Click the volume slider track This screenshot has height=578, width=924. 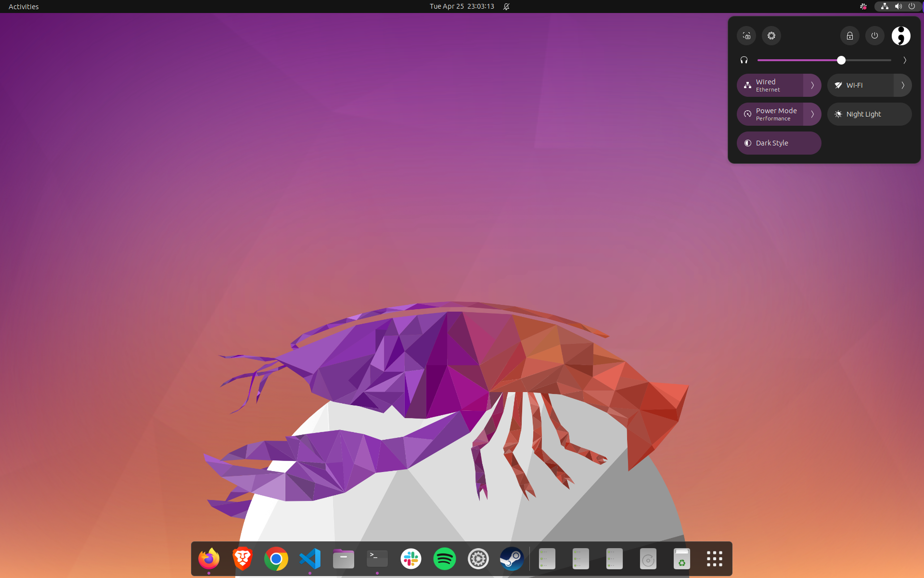point(799,60)
